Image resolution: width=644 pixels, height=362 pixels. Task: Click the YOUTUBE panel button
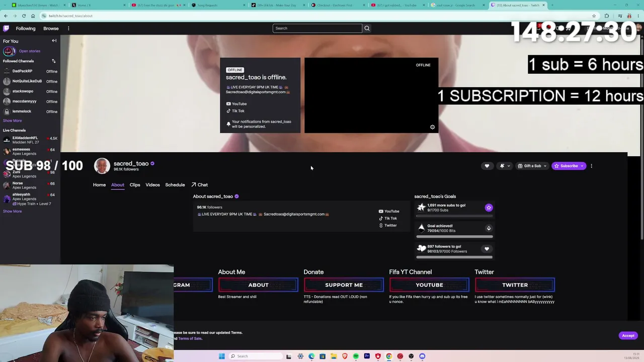tap(429, 285)
